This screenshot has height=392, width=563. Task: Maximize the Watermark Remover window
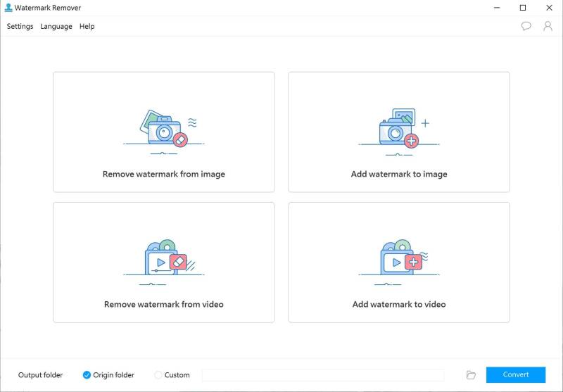[x=523, y=8]
